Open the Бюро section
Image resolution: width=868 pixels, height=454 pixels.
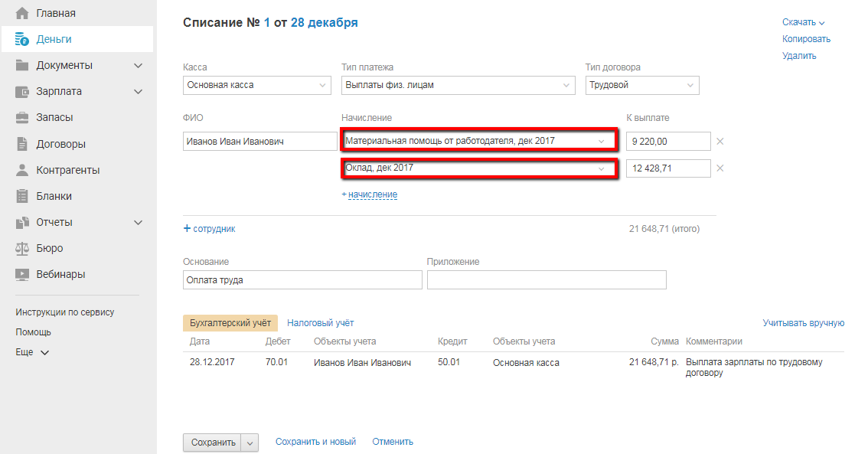click(50, 249)
